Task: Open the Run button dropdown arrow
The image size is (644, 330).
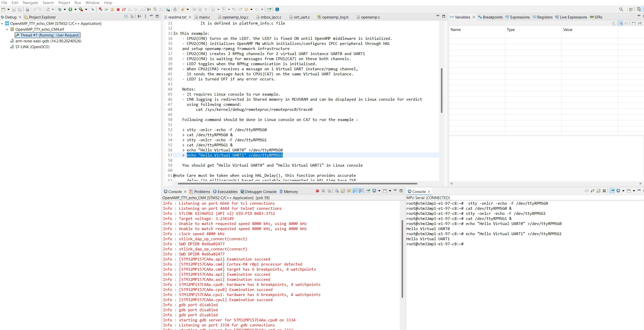Action: pos(75,10)
